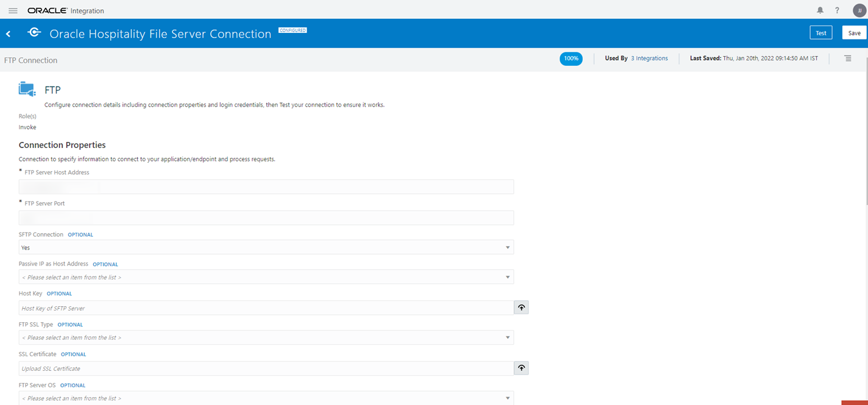Click the CONFIGURED status badge
868x405 pixels.
click(293, 30)
